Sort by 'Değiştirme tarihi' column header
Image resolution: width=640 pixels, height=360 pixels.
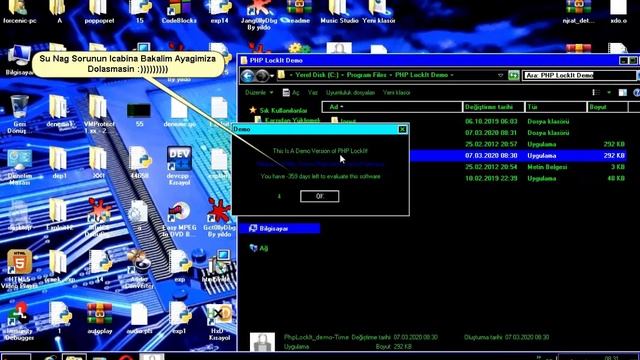(x=493, y=107)
